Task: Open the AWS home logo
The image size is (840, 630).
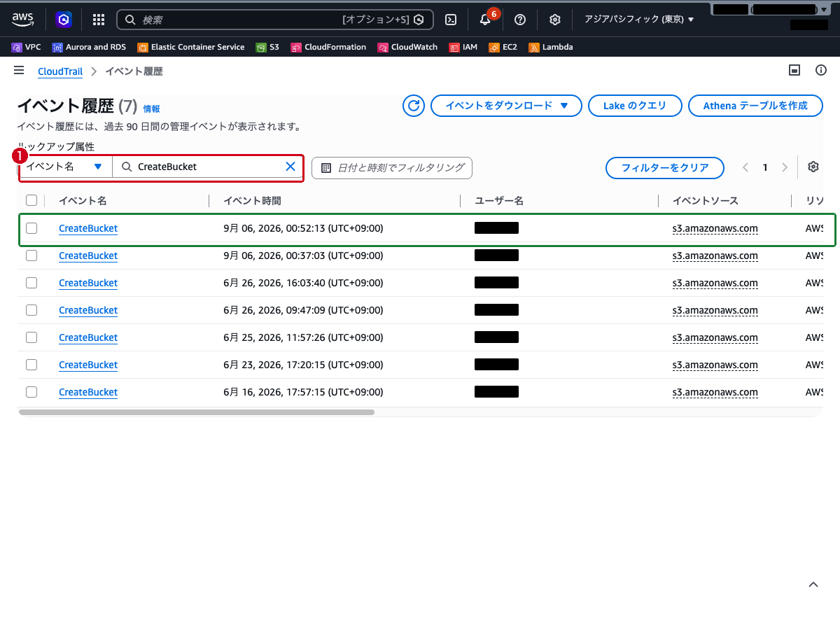Action: 22,20
